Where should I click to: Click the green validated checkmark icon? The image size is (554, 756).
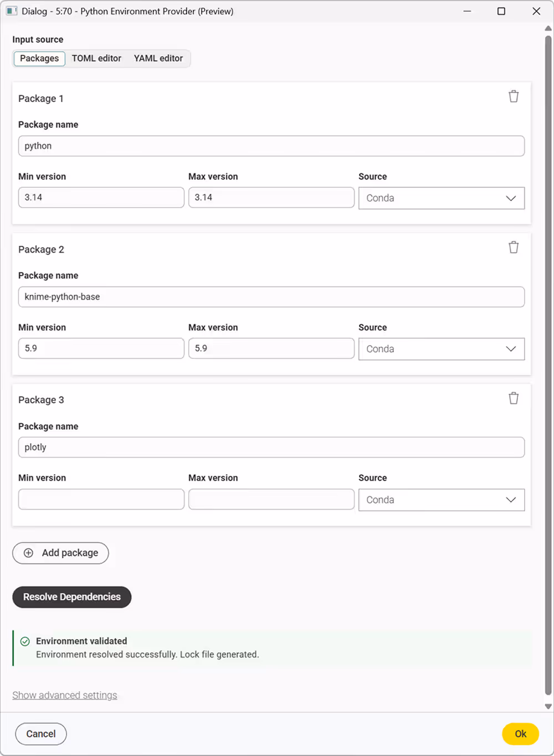coord(25,641)
